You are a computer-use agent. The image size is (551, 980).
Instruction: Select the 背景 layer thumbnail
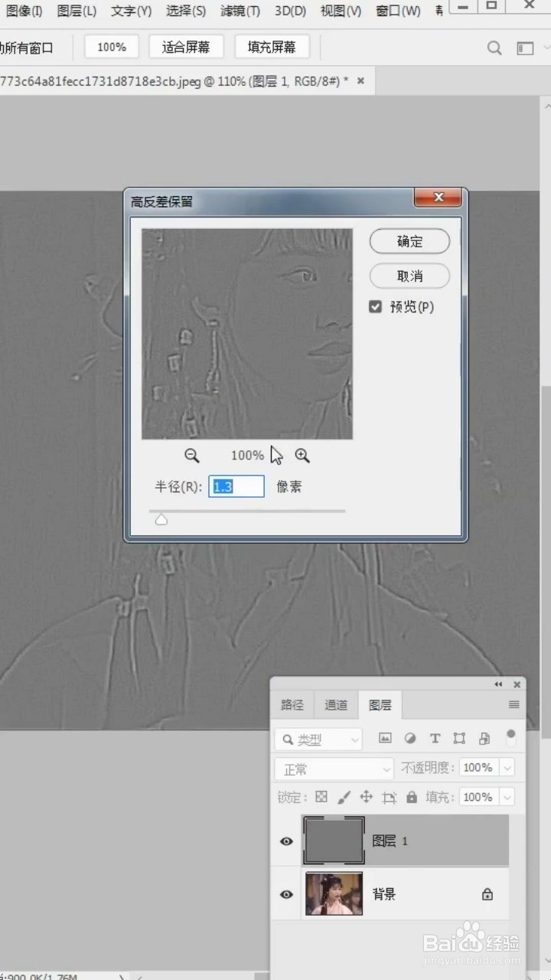(334, 893)
